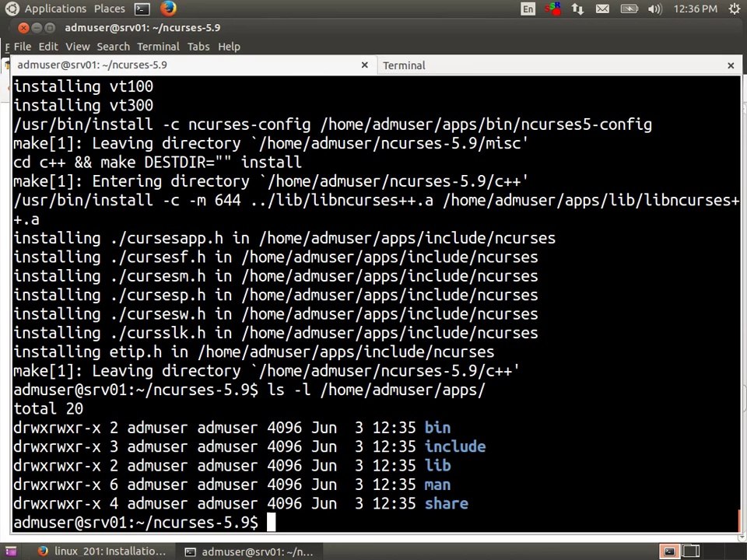Open the Terminal menu in menu bar

[x=158, y=47]
